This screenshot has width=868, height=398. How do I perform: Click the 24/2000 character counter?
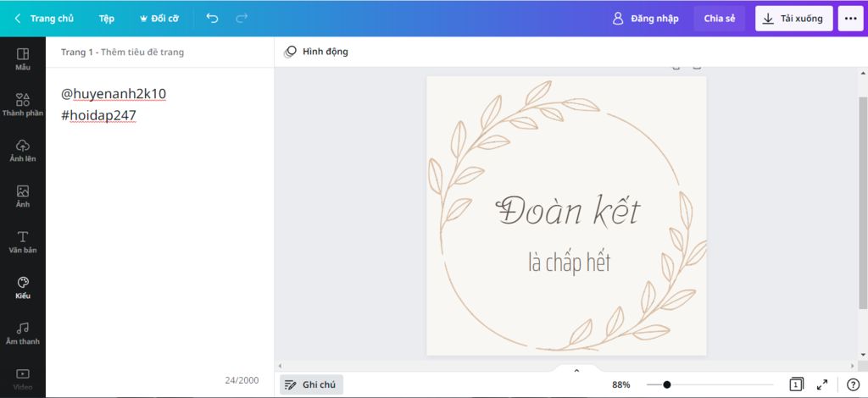point(242,380)
